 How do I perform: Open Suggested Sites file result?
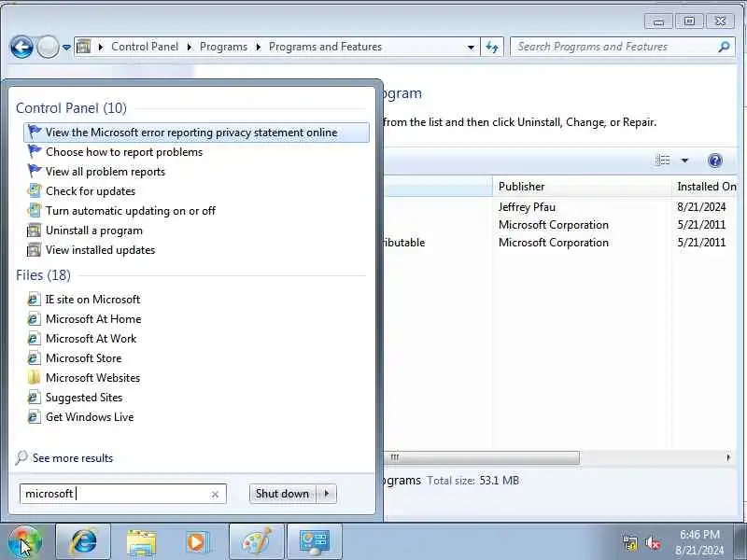click(84, 398)
